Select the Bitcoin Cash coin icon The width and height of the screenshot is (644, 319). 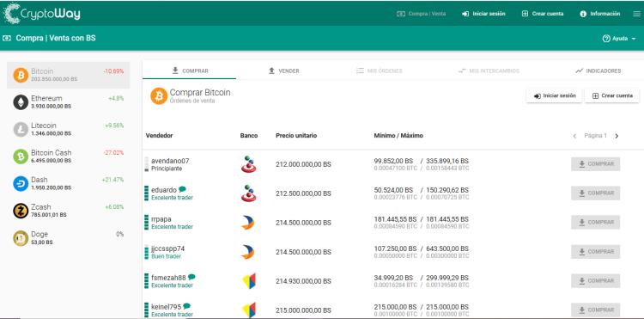click(x=21, y=156)
